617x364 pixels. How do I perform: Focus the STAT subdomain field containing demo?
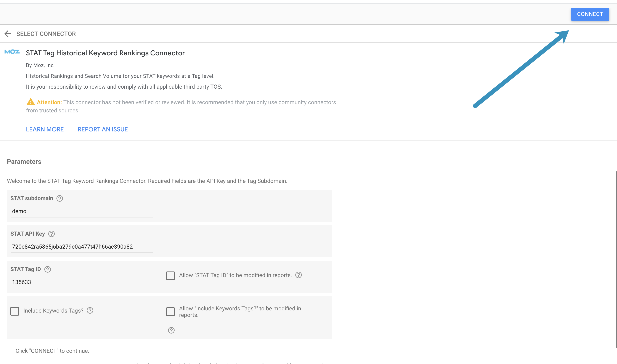click(82, 211)
